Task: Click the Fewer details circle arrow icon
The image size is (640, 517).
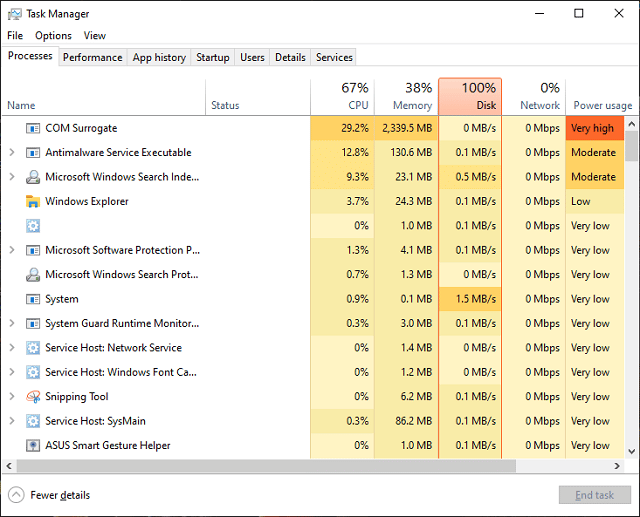Action: (x=16, y=495)
